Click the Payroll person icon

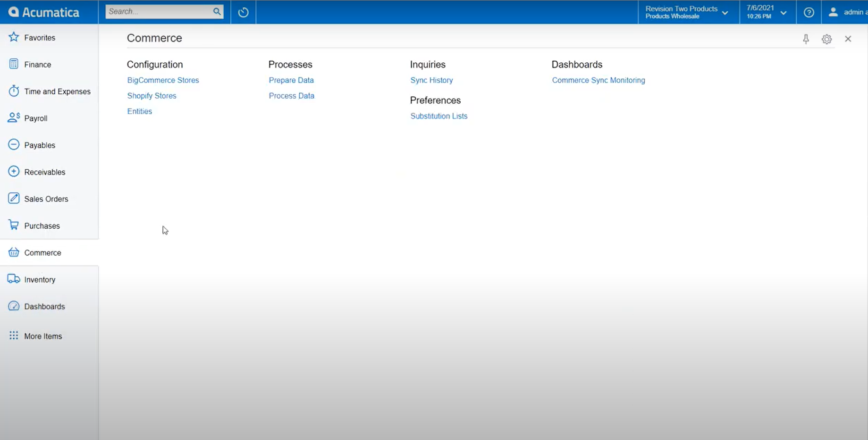14,118
